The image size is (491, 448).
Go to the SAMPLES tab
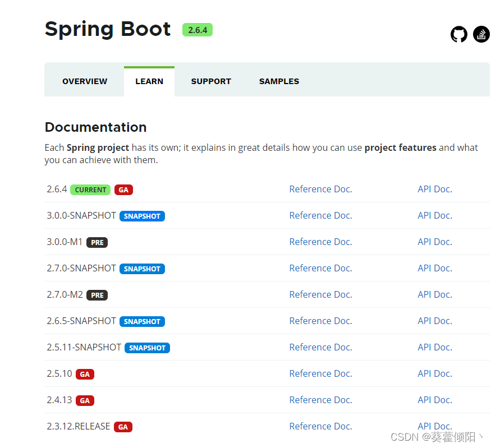point(279,81)
